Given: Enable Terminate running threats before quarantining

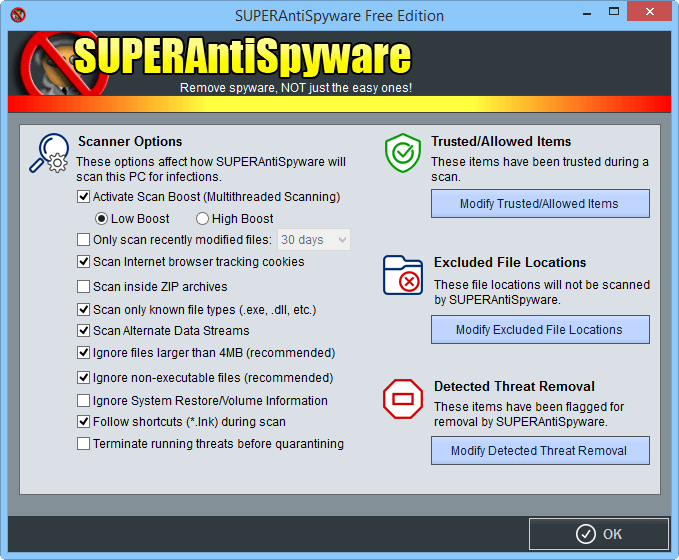Looking at the screenshot, I should pyautogui.click(x=83, y=443).
